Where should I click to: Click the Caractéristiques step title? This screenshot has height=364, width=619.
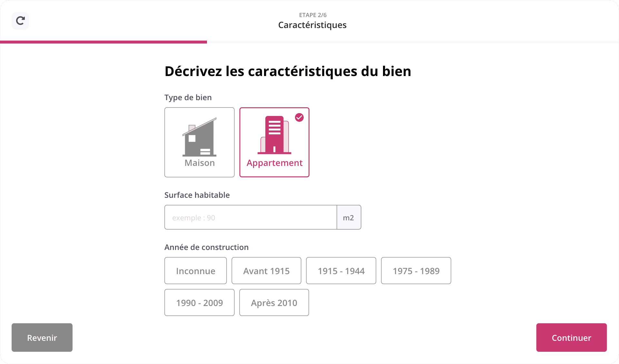tap(312, 25)
